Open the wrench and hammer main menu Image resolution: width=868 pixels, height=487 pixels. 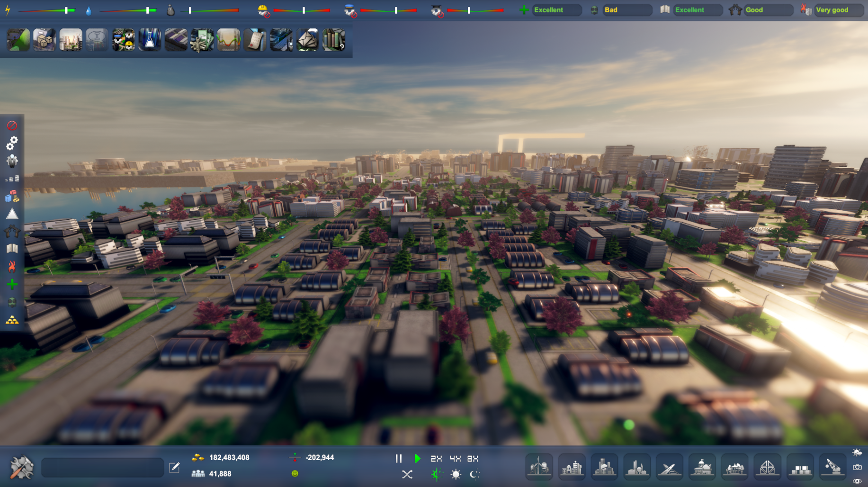(x=21, y=467)
